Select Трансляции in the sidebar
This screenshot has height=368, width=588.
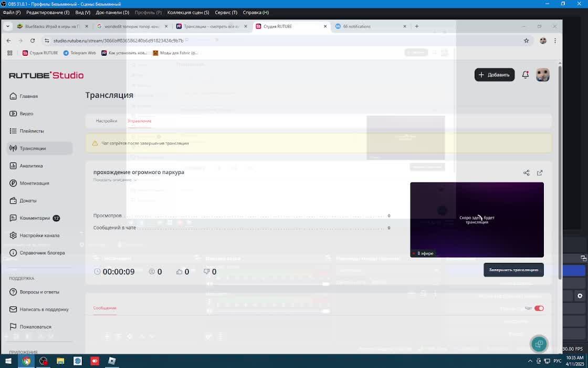[39, 148]
